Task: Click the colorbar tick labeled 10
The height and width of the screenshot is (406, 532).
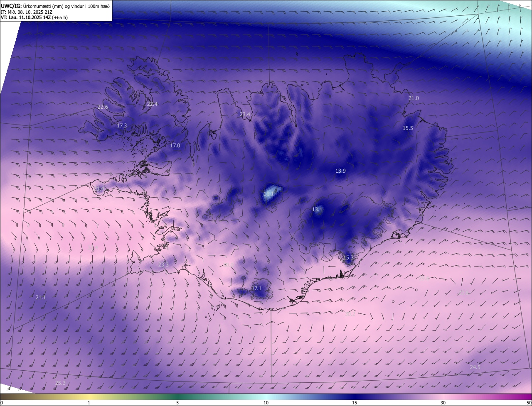Action: click(266, 403)
